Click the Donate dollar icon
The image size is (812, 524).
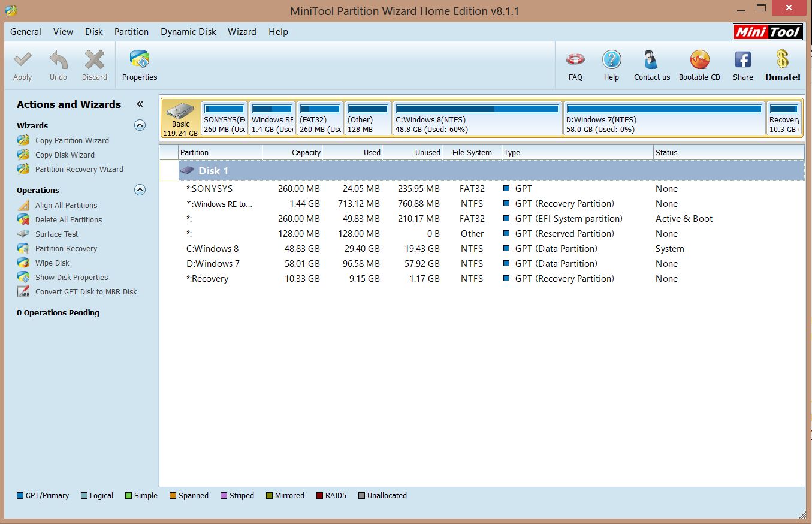click(782, 60)
